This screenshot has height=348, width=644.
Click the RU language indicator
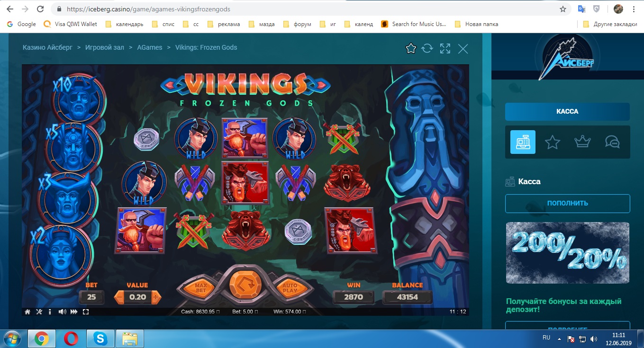(x=546, y=338)
